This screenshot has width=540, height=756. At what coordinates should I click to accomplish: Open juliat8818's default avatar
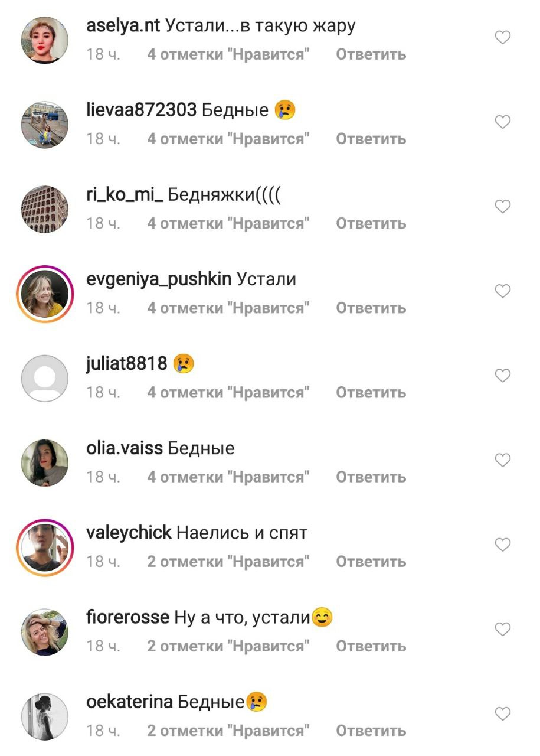(45, 378)
